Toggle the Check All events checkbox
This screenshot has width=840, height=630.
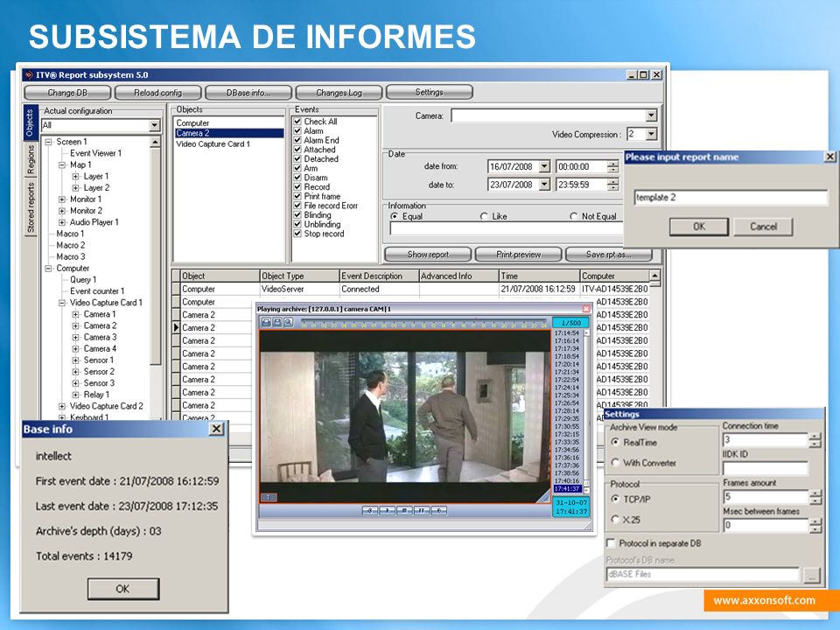297,122
